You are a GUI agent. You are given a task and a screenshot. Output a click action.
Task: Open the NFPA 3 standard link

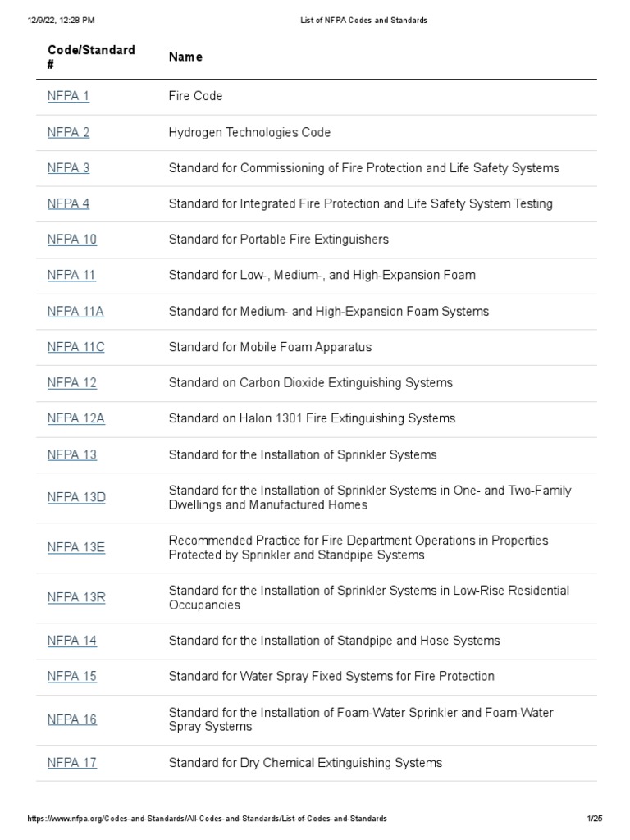coord(68,168)
